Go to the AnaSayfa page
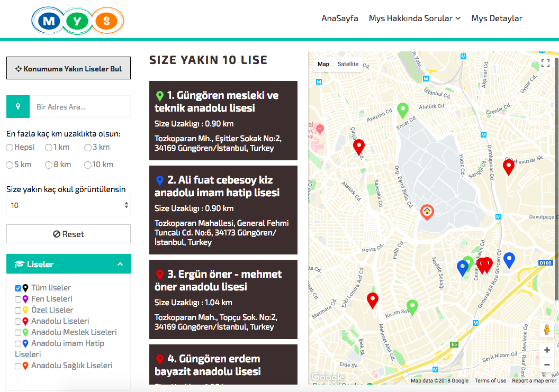The height and width of the screenshot is (392, 559). 339,19
